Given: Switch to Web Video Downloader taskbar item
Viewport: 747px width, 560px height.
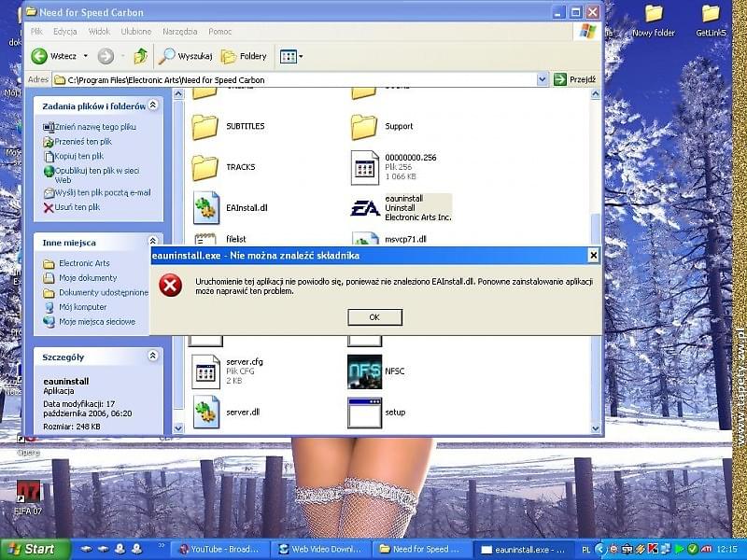Looking at the screenshot, I should (x=320, y=549).
